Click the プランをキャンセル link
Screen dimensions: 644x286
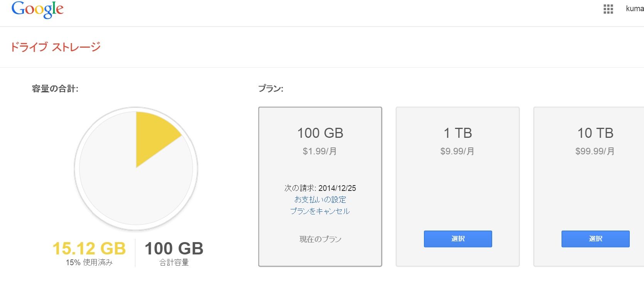pyautogui.click(x=320, y=211)
